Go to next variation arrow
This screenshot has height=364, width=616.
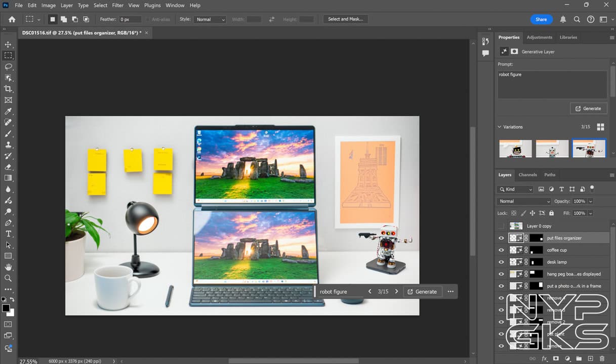(x=396, y=292)
